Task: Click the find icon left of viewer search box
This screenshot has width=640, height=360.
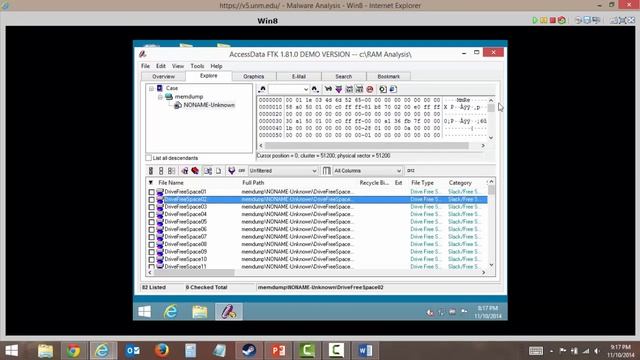Action: pos(262,89)
